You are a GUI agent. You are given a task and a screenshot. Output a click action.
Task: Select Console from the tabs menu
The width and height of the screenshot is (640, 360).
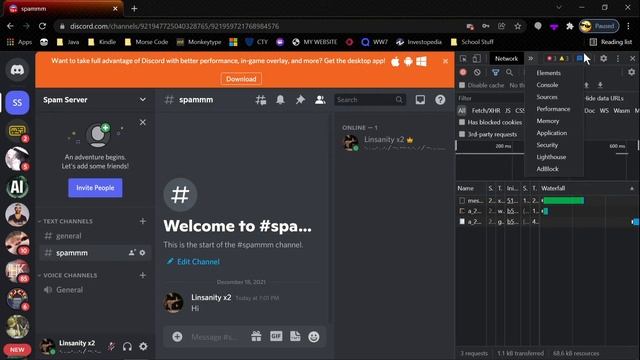pyautogui.click(x=547, y=85)
